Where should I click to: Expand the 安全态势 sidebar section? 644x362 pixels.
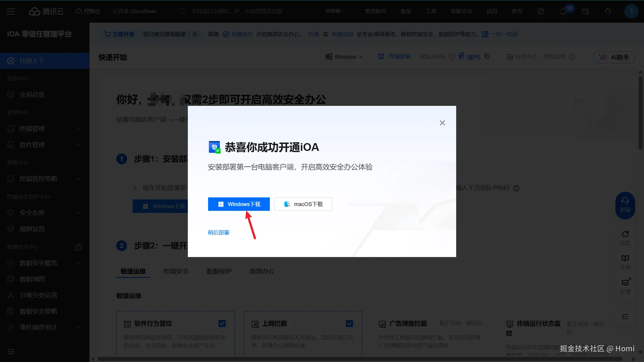[32, 213]
